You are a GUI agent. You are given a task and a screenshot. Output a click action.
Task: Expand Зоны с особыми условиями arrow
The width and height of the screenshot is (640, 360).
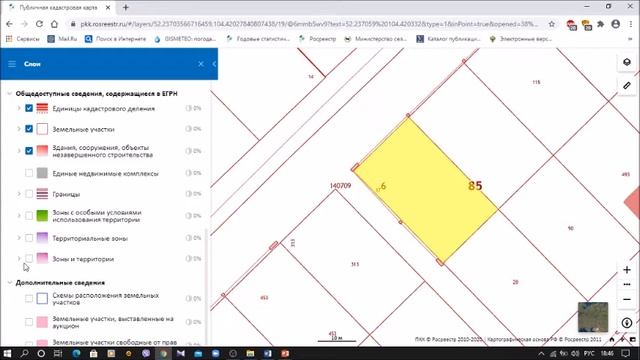19,216
